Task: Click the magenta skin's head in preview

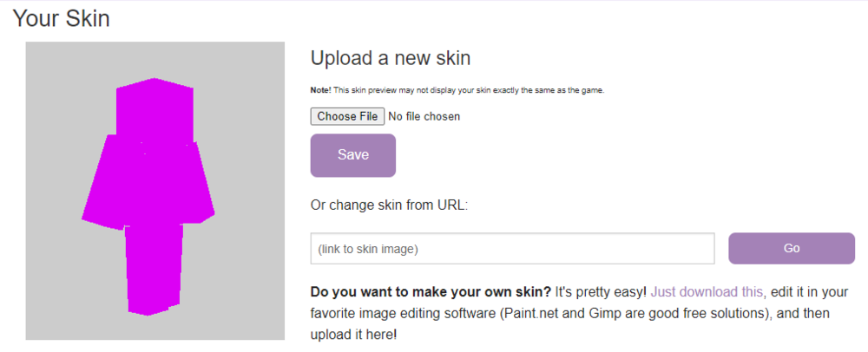Action: point(155,110)
